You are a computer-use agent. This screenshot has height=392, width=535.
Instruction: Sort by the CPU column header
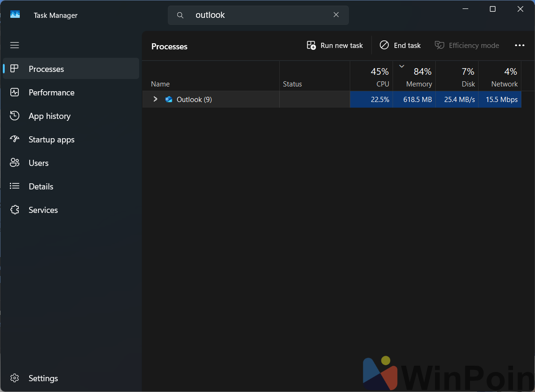(371, 76)
